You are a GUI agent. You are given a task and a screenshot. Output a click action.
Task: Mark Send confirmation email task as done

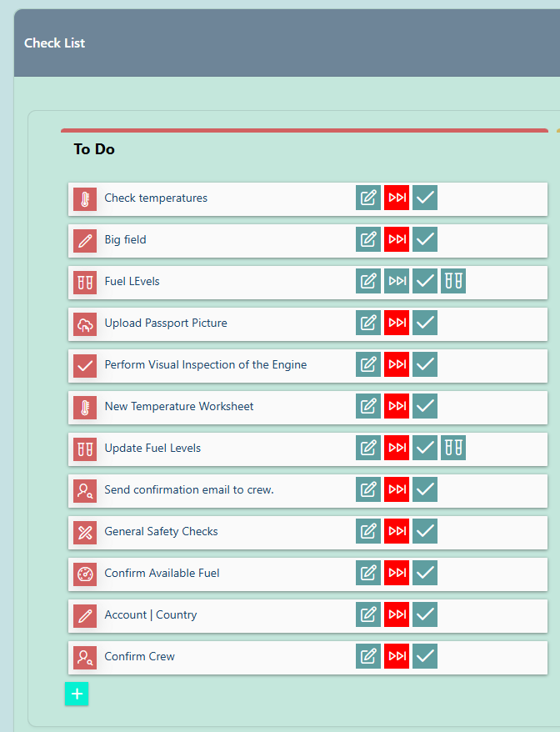coord(425,490)
